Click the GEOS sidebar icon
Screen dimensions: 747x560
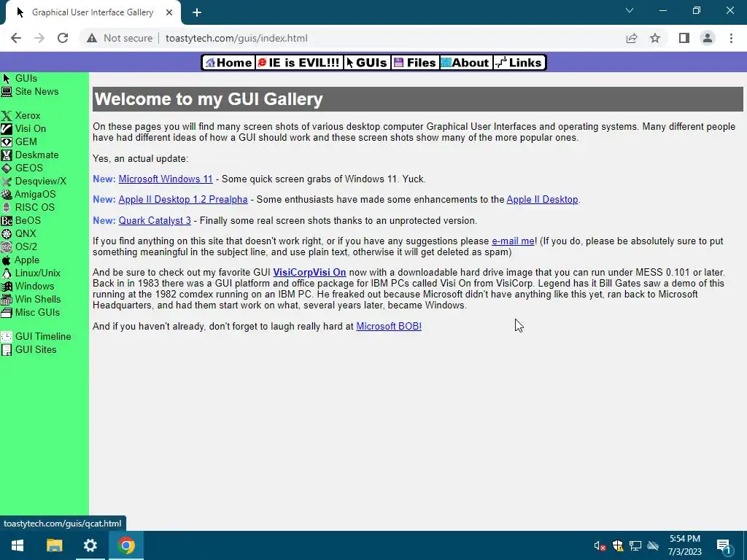(6, 168)
